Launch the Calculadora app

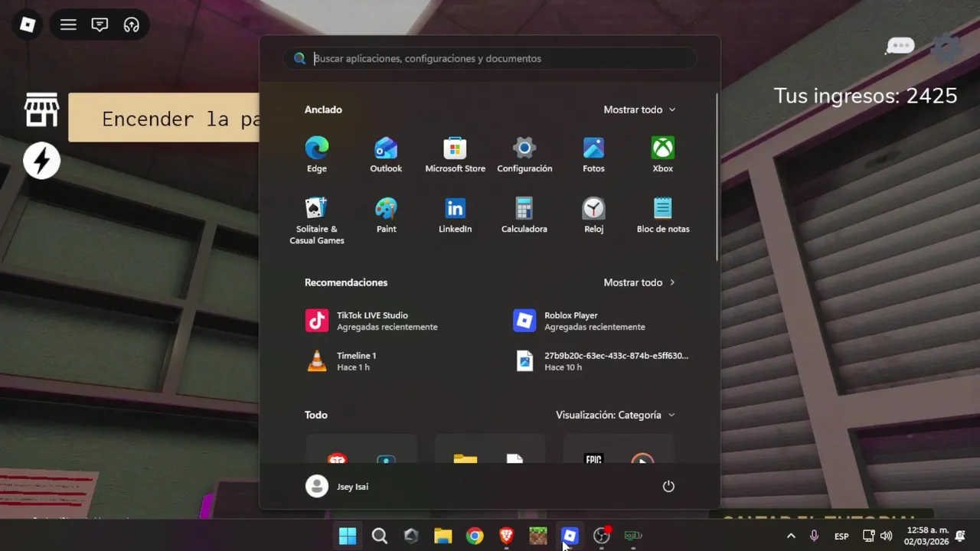click(x=524, y=216)
